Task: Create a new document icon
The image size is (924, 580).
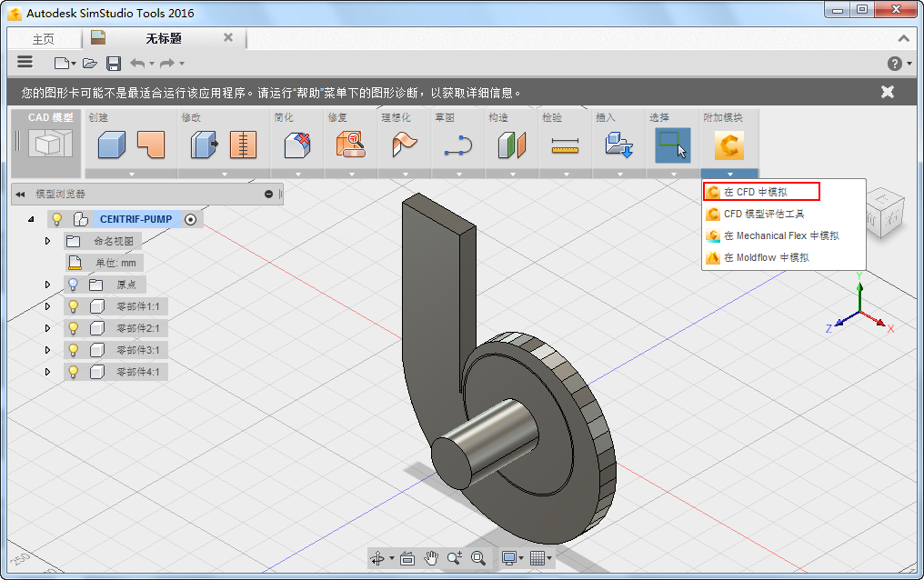Action: pyautogui.click(x=62, y=63)
